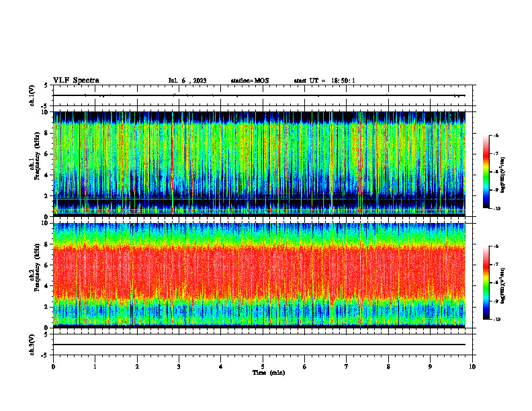
Task: Click time axis tick label "1"
Action: pyautogui.click(x=95, y=367)
